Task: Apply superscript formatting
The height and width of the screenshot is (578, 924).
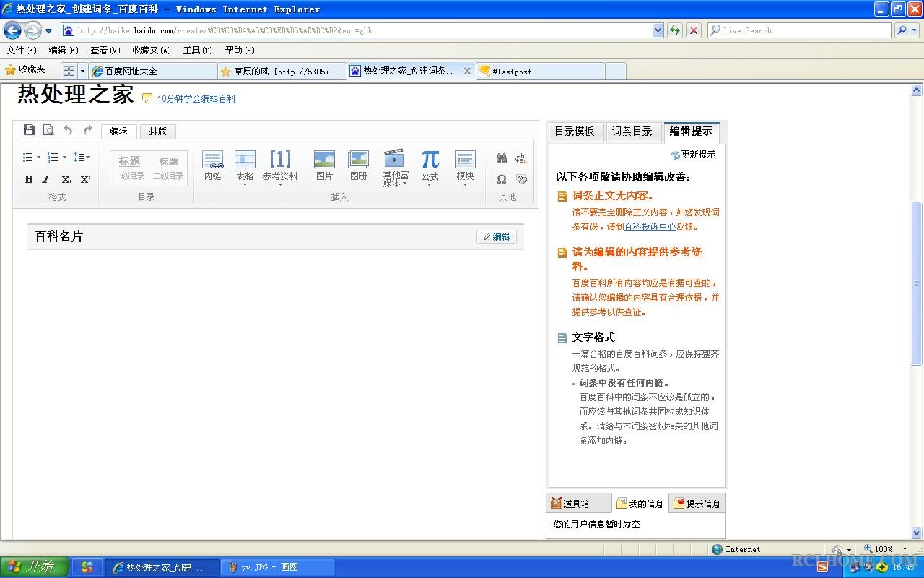Action: 85,179
